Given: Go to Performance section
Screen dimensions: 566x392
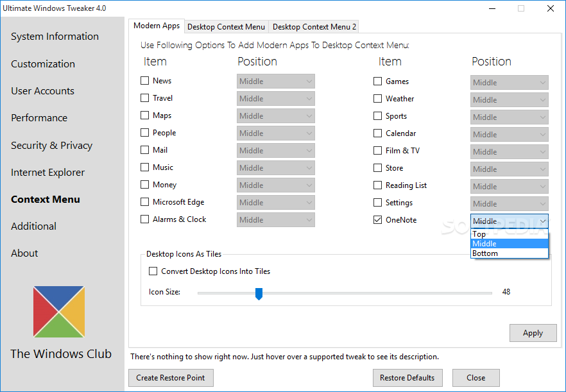Looking at the screenshot, I should [x=39, y=118].
